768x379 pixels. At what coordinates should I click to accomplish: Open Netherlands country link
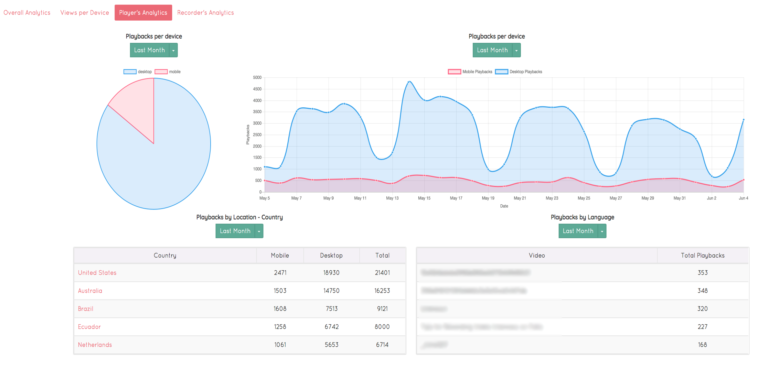pyautogui.click(x=95, y=345)
